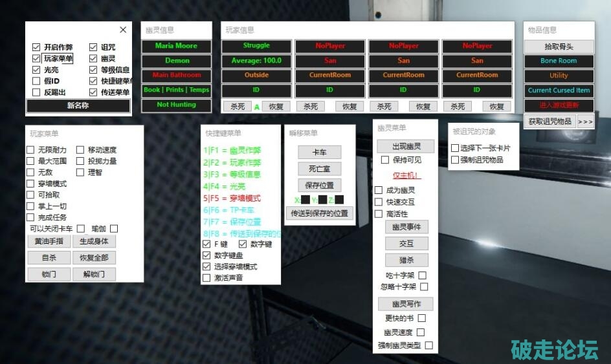Toggle the 开启作弊 checkbox
Screen dimensions: 611x364
tap(37, 47)
